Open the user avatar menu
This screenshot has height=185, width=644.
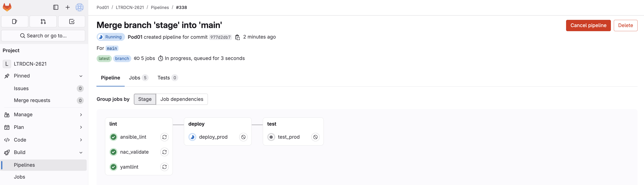pyautogui.click(x=79, y=7)
